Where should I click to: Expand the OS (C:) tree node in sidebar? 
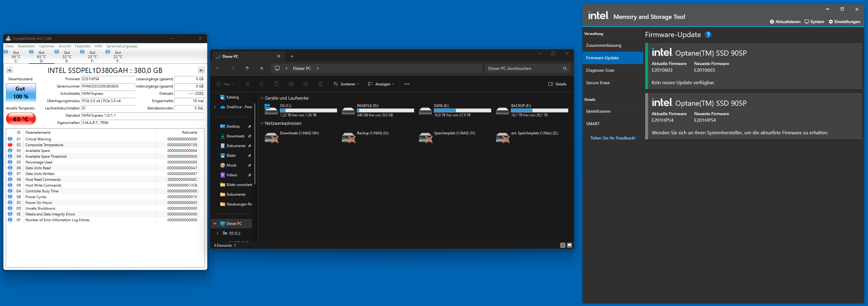217,233
